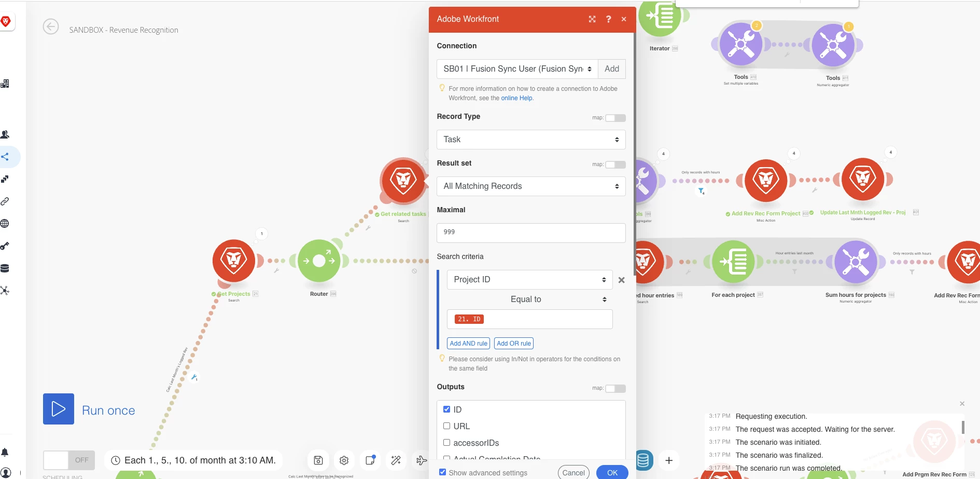Viewport: 980px width, 479px height.
Task: Expand the Adobe Workfront dialog to fullscreen
Action: (x=592, y=19)
